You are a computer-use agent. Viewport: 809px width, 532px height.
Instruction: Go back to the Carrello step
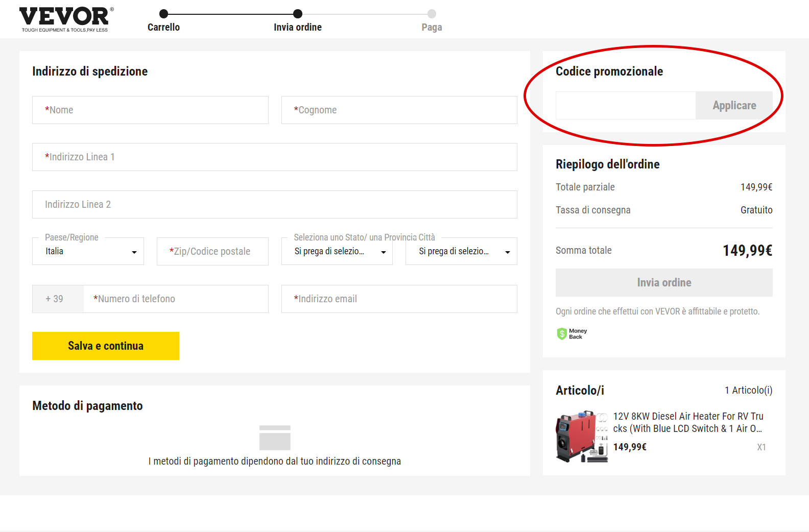point(163,20)
